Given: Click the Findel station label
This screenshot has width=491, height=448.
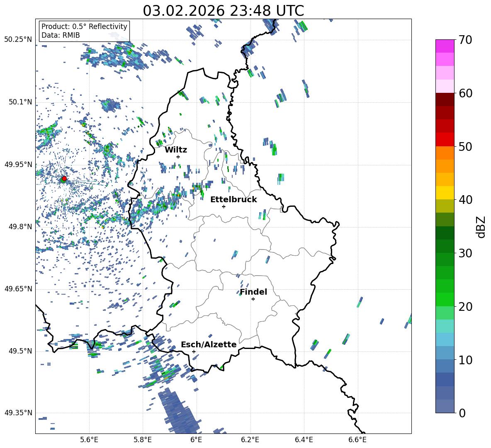Looking at the screenshot, I should 253,292.
